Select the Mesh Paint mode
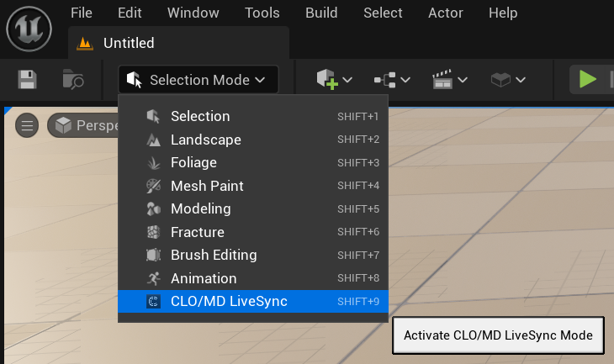Image resolution: width=614 pixels, height=364 pixels. click(207, 186)
